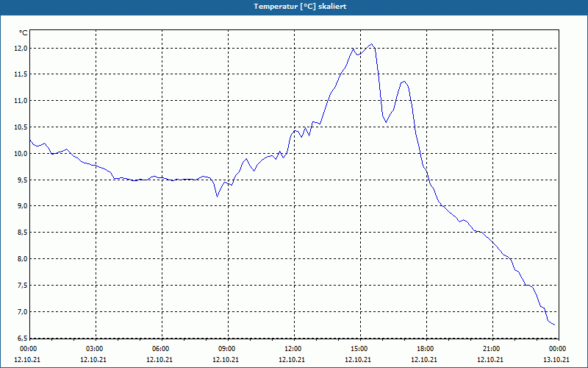Viewport: 588px width, 368px height.
Task: Click the 12.10.21 date under 12:00
Action: coord(291,359)
